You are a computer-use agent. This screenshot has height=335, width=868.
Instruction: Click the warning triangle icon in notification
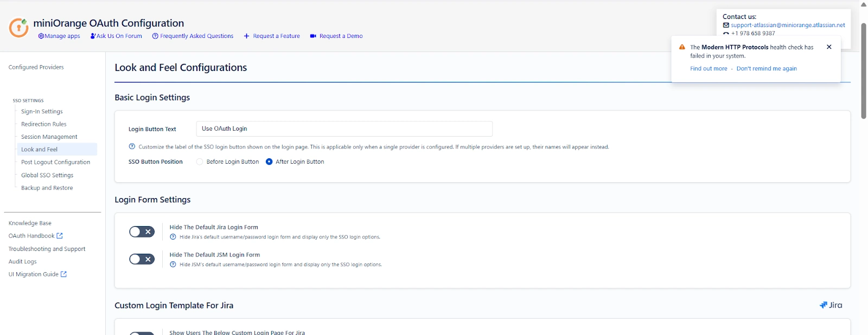(682, 47)
